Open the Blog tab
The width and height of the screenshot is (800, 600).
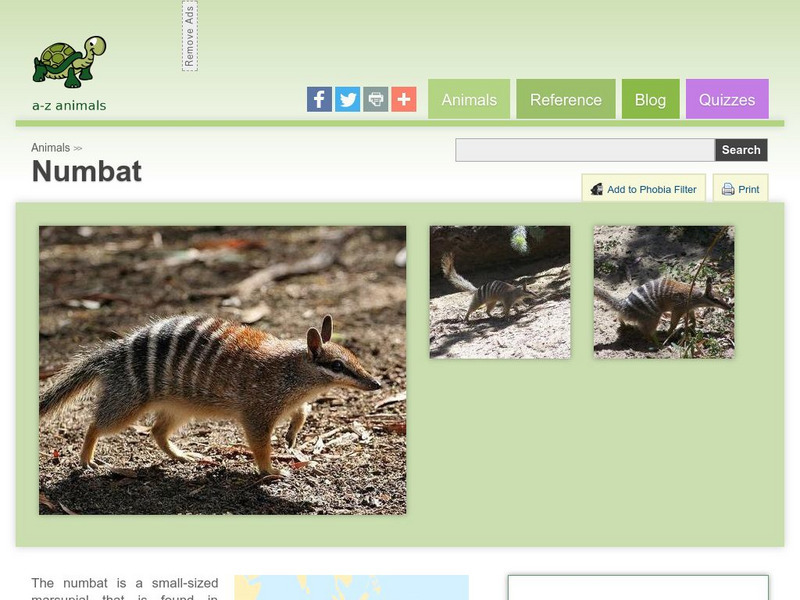[651, 99]
